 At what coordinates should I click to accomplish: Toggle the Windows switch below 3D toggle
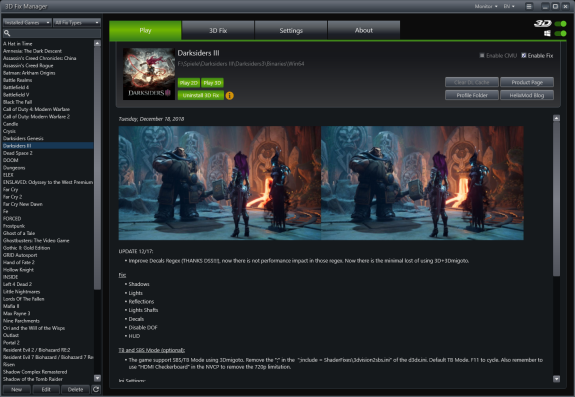pyautogui.click(x=561, y=33)
